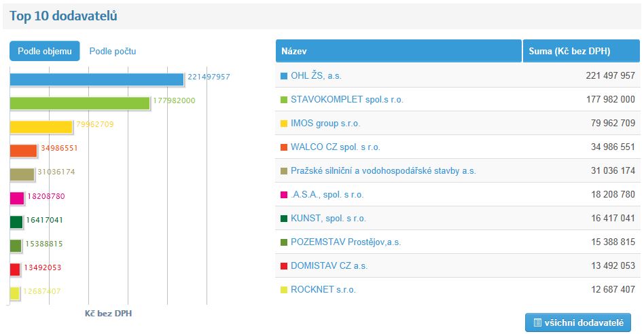
Task: Click magenta legend swatch beside .A.S.A.
Action: (284, 195)
